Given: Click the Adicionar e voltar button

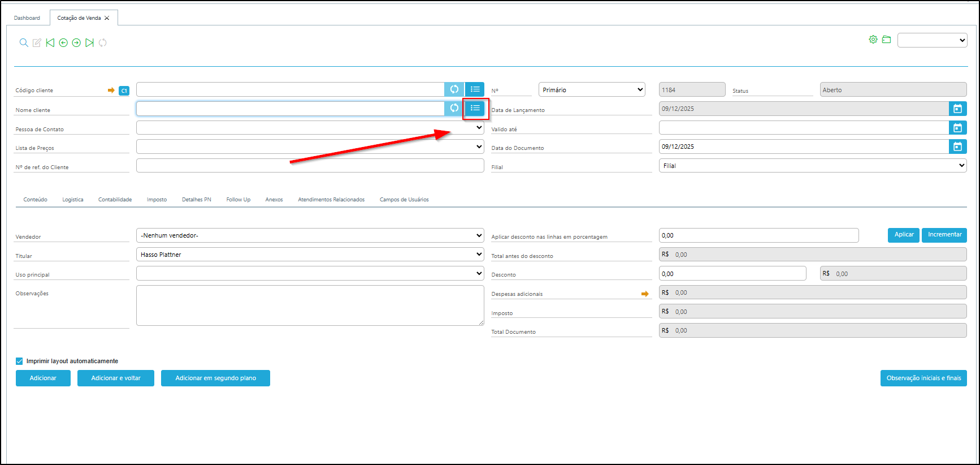Looking at the screenshot, I should (116, 378).
